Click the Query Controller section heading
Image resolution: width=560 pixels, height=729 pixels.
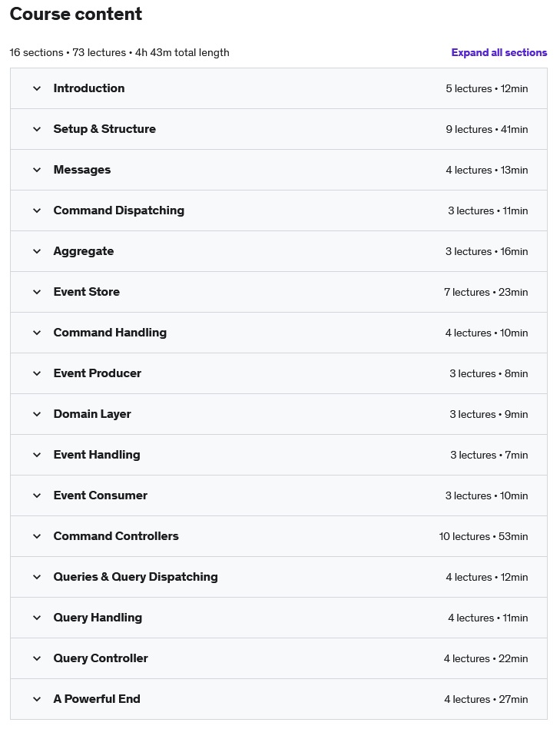101,658
